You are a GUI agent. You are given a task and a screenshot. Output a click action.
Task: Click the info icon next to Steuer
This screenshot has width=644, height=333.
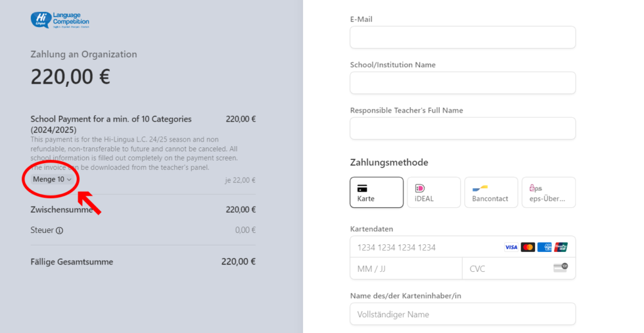click(x=60, y=230)
